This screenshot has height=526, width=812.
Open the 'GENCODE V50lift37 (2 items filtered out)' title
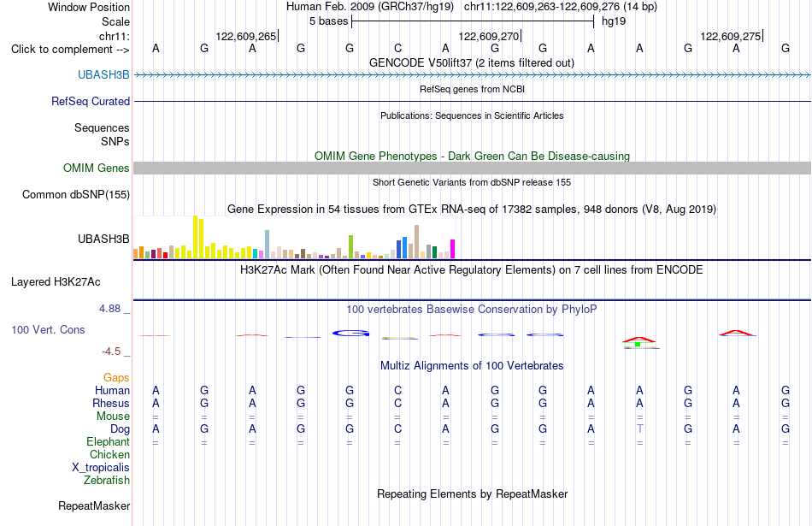tap(471, 62)
